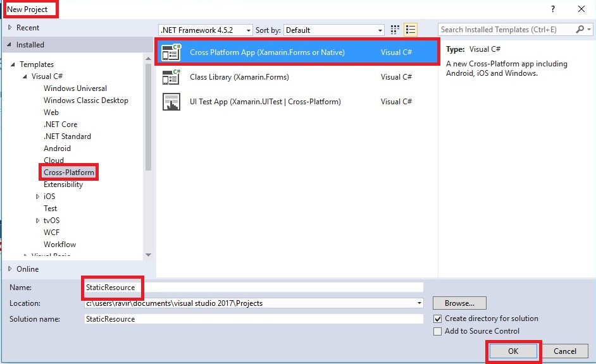Select Cross-Platform in the templates tree

click(69, 173)
